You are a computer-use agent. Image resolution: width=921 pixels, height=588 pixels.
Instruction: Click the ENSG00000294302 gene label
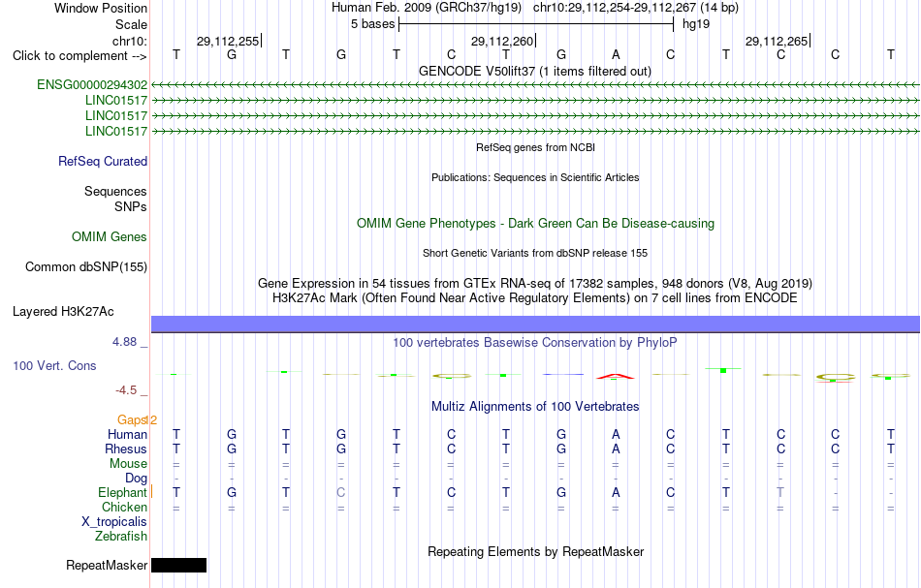coord(92,85)
